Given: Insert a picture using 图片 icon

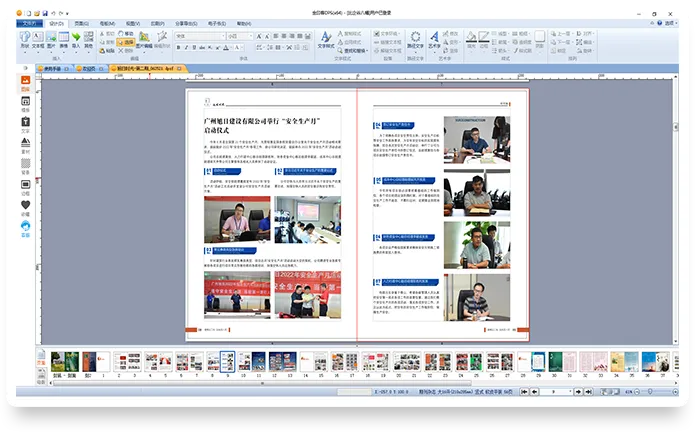Looking at the screenshot, I should [x=51, y=39].
